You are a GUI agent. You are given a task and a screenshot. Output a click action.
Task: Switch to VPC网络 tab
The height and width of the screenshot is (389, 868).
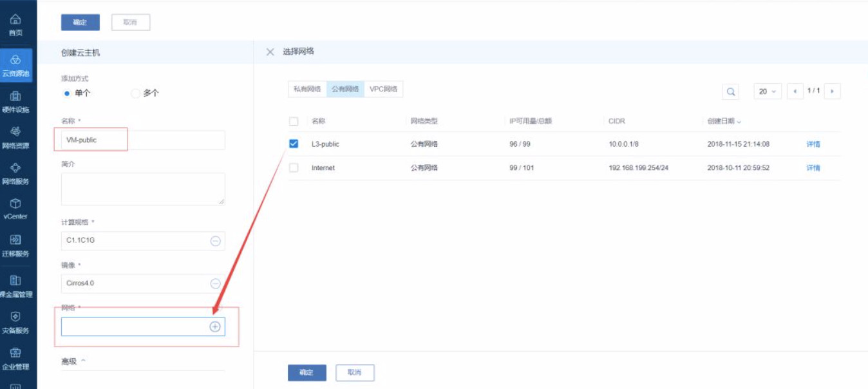click(384, 90)
